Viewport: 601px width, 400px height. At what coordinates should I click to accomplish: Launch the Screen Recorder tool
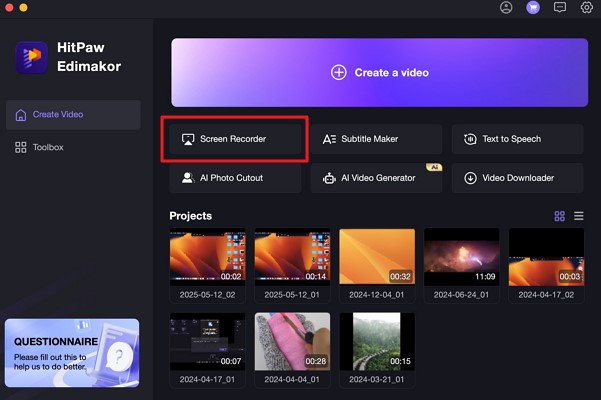pyautogui.click(x=235, y=139)
